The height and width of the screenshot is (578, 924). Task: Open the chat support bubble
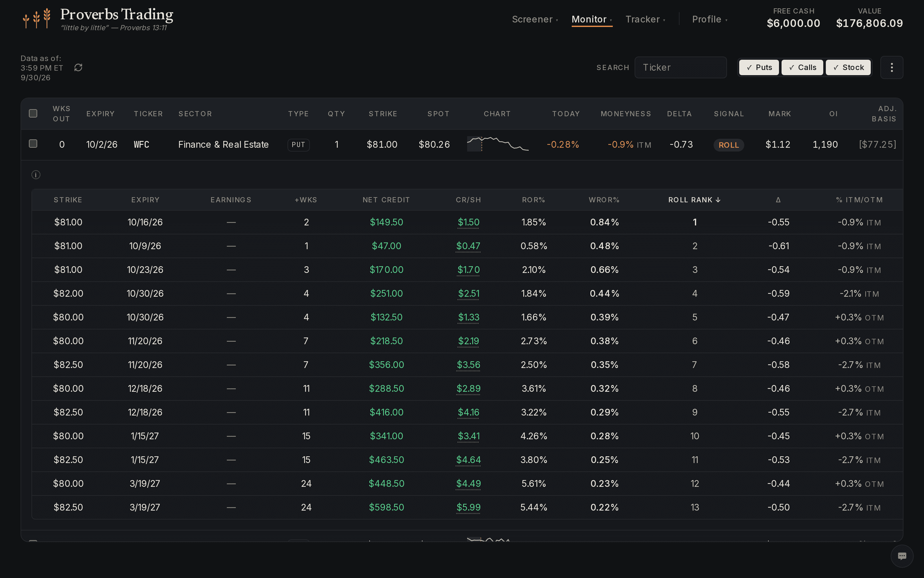pyautogui.click(x=902, y=556)
